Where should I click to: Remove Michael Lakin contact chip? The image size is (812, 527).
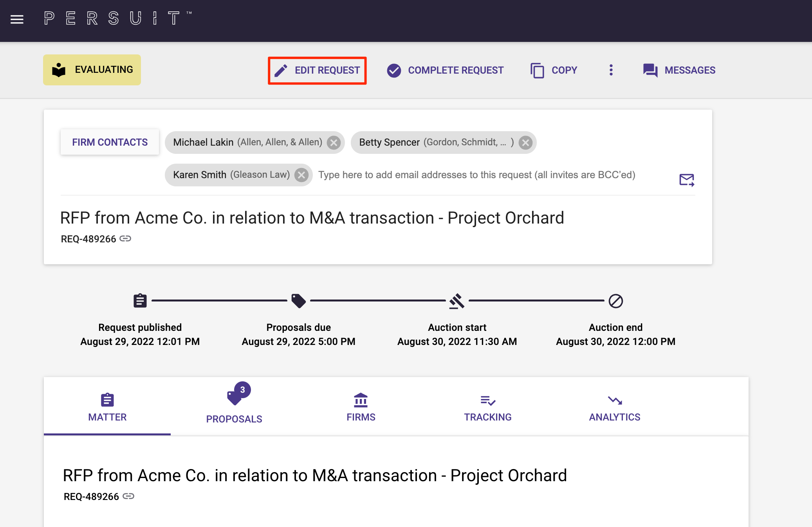334,143
